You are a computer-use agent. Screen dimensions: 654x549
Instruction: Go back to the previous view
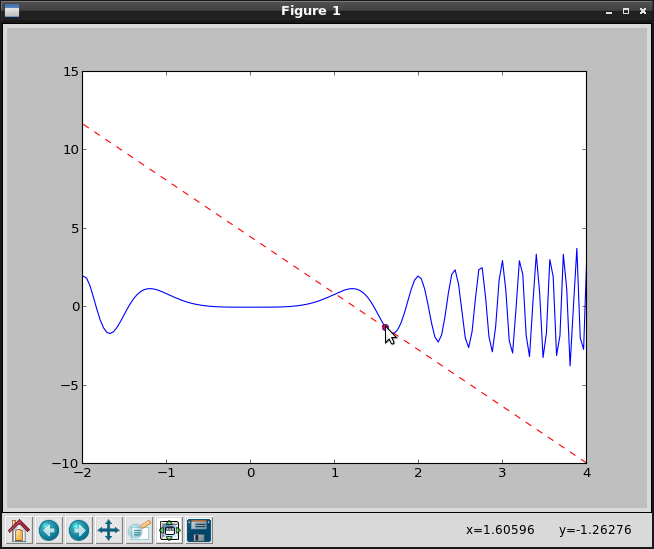(x=49, y=530)
